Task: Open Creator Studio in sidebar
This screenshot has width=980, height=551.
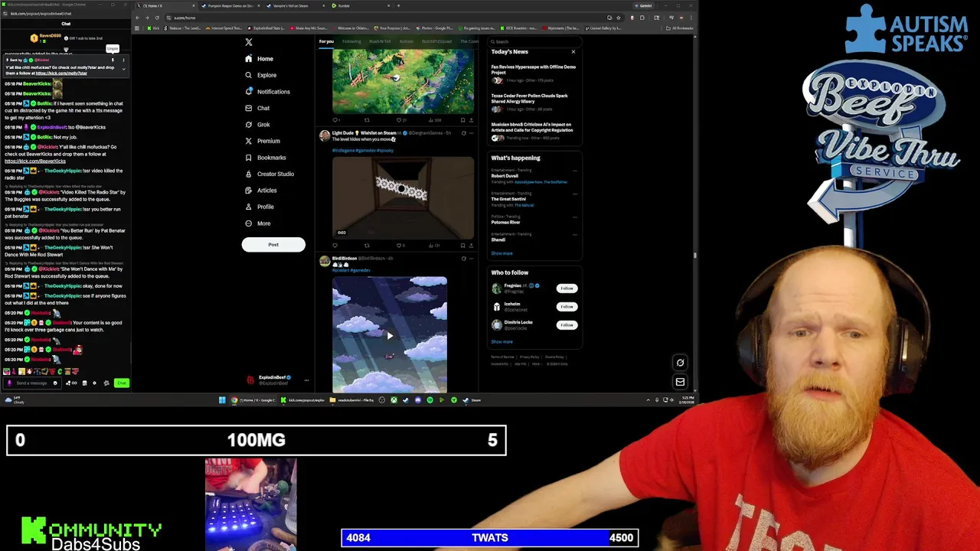Action: [269, 174]
